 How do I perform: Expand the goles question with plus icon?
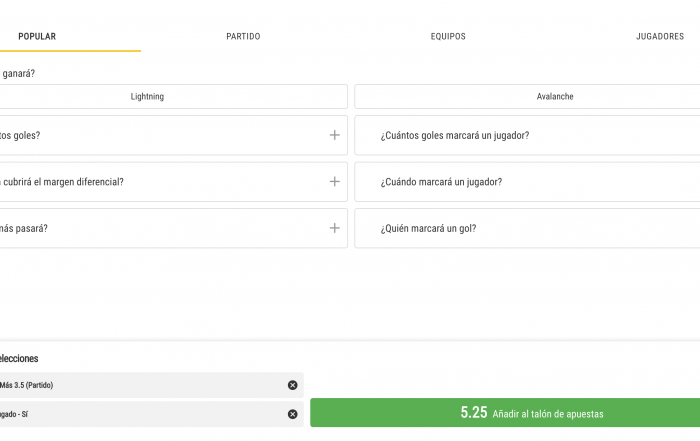point(334,135)
